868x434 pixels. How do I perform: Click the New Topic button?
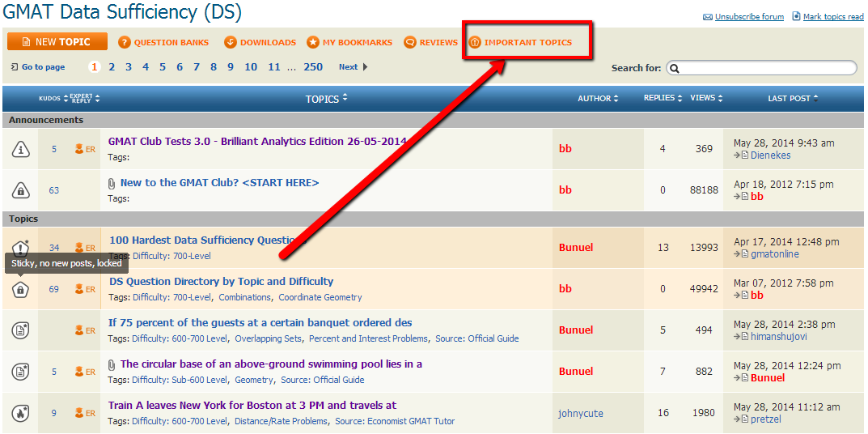pyautogui.click(x=57, y=42)
